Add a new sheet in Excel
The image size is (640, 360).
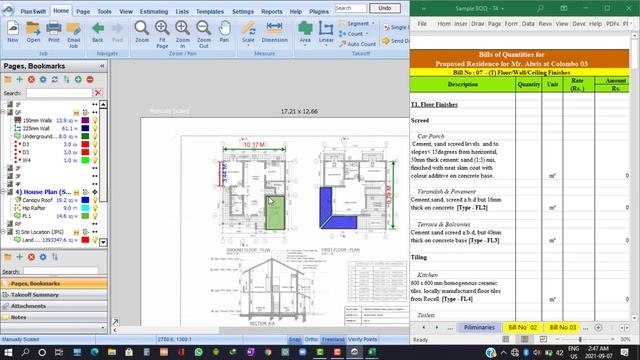point(598,327)
